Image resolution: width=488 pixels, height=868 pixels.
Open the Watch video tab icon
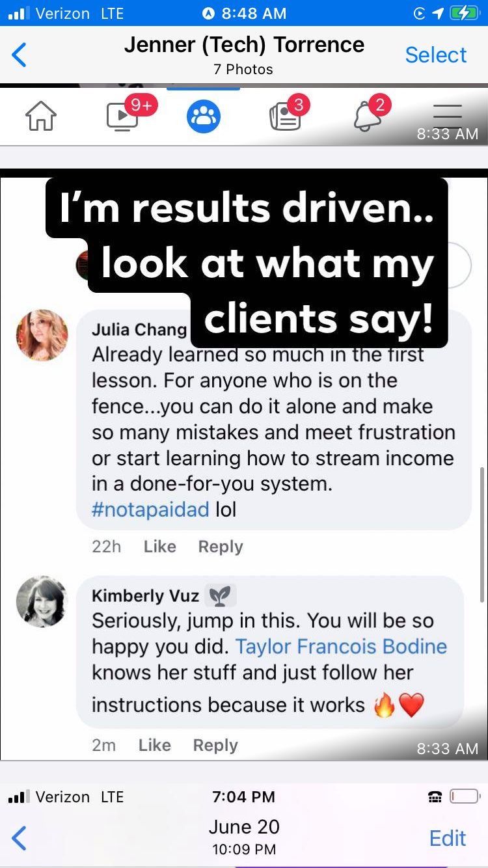122,117
